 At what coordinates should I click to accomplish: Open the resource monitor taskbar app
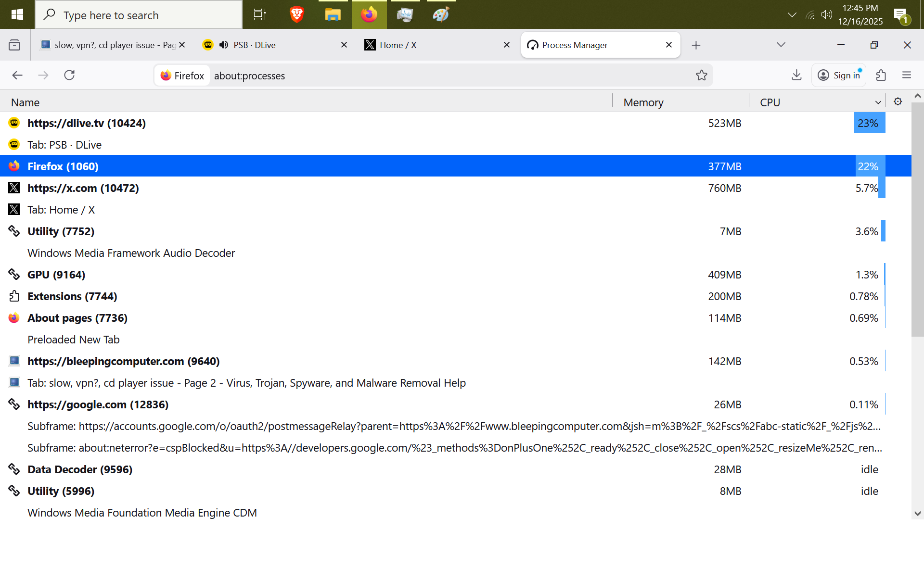click(405, 14)
